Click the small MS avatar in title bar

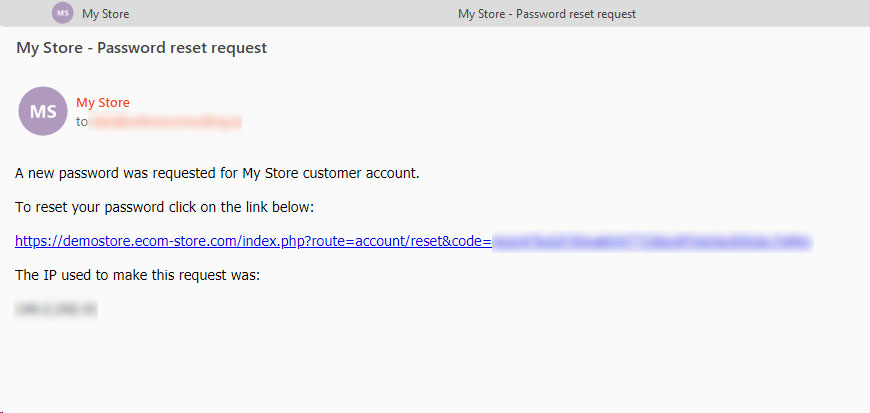coord(63,13)
